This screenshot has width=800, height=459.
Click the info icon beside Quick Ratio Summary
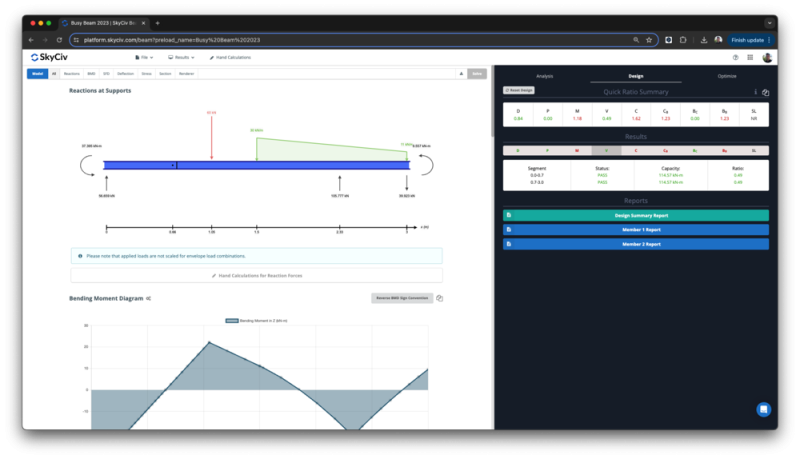(755, 92)
